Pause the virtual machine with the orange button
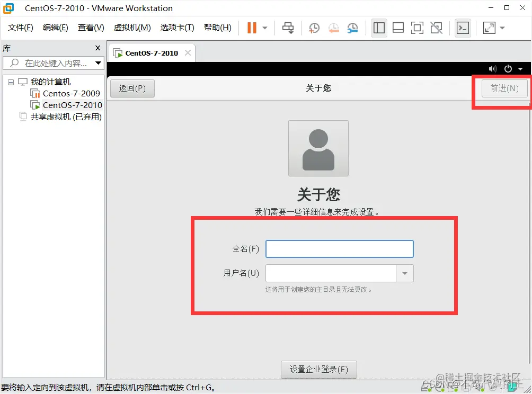The image size is (532, 394). [x=252, y=28]
